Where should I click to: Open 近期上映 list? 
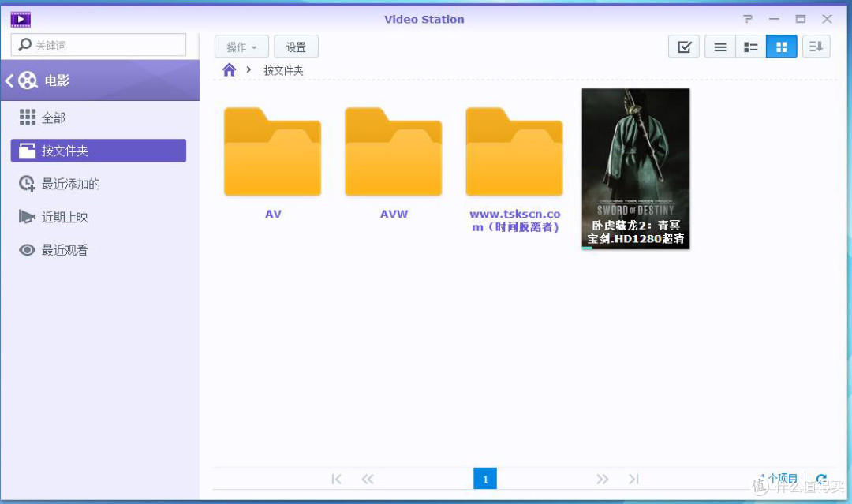point(99,217)
